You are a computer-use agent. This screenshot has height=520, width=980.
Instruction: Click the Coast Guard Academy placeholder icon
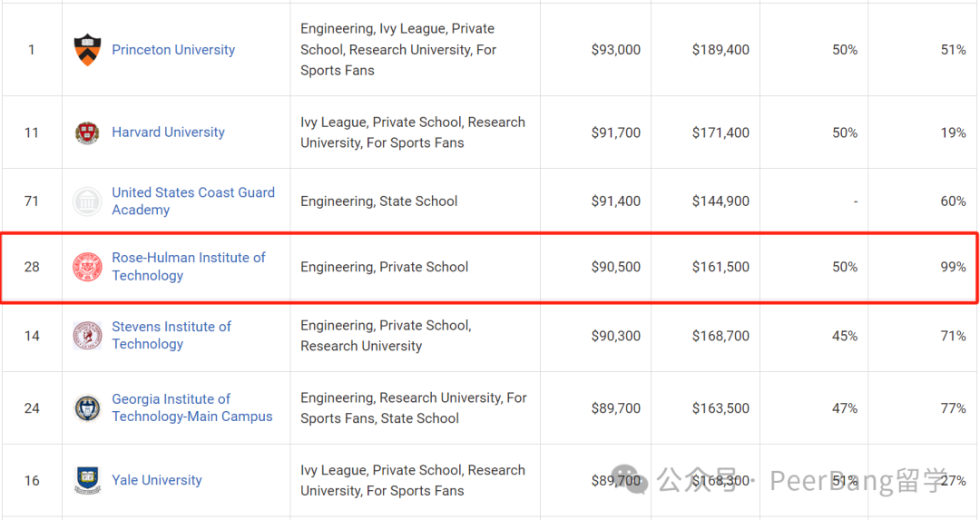point(87,201)
